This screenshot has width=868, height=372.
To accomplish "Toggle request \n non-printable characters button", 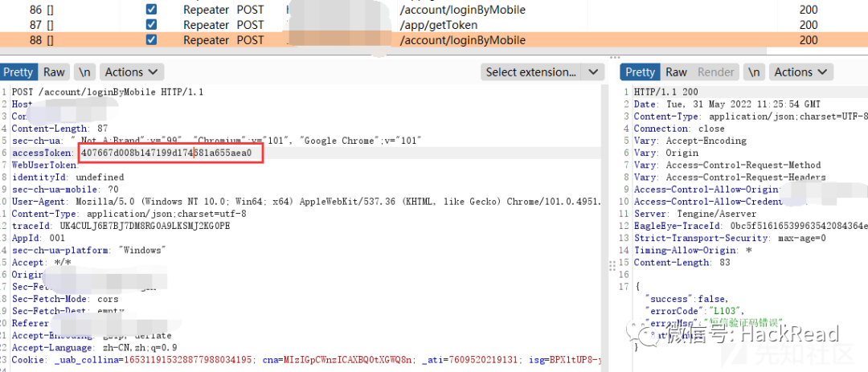I will 84,72.
